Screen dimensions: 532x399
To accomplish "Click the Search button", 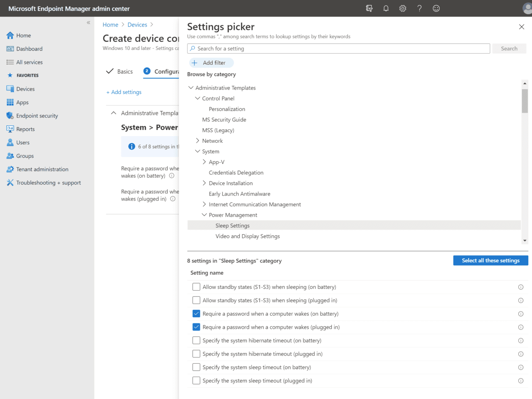I will (509, 49).
